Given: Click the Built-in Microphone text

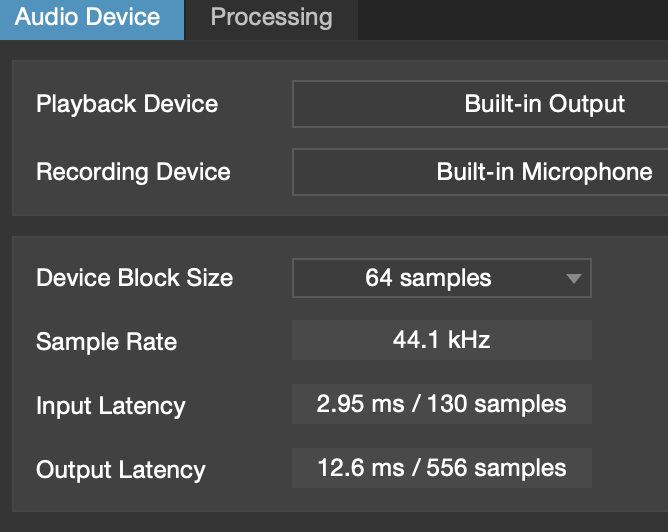Looking at the screenshot, I should pyautogui.click(x=544, y=172).
